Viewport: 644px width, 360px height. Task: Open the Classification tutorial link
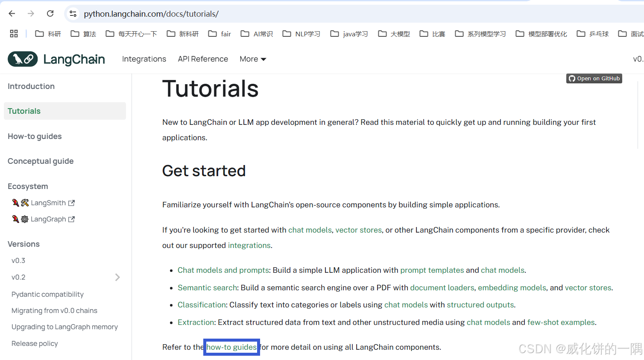tap(202, 305)
